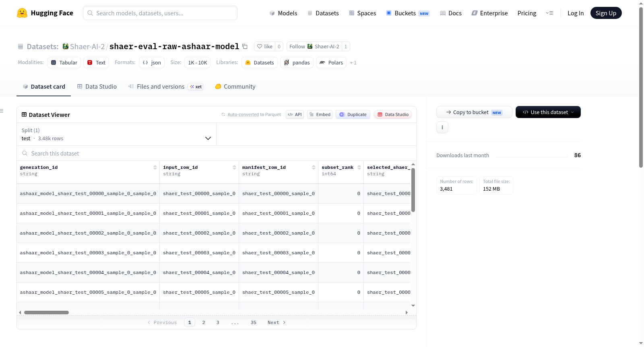
Task: Follow the Shaer-AI-2 organization
Action: [x=314, y=46]
